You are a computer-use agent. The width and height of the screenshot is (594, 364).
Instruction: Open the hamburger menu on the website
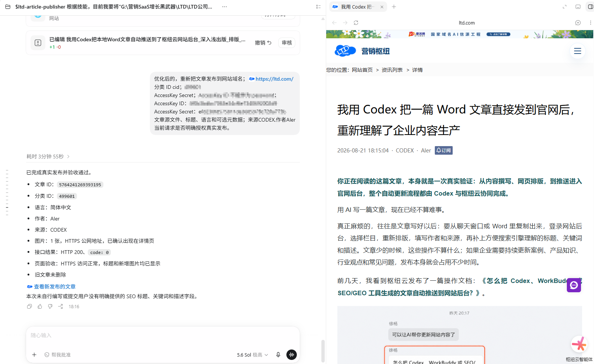[x=578, y=51]
